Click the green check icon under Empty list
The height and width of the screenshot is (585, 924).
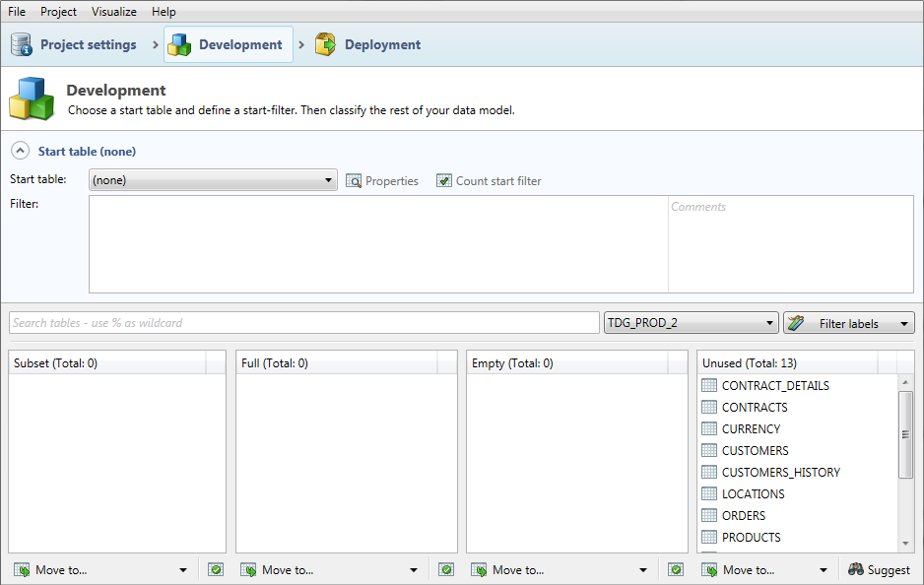click(676, 569)
